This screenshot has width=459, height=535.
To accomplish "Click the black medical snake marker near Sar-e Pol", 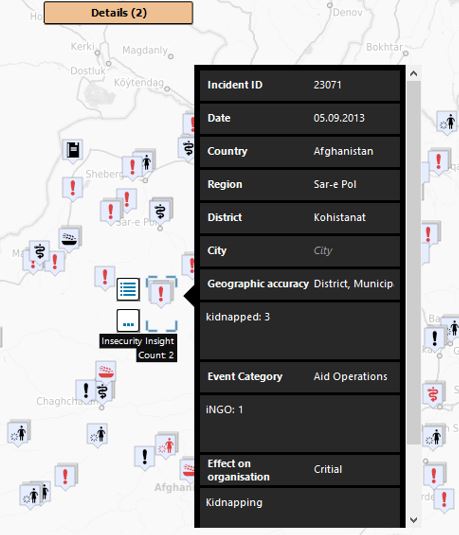I will [160, 211].
